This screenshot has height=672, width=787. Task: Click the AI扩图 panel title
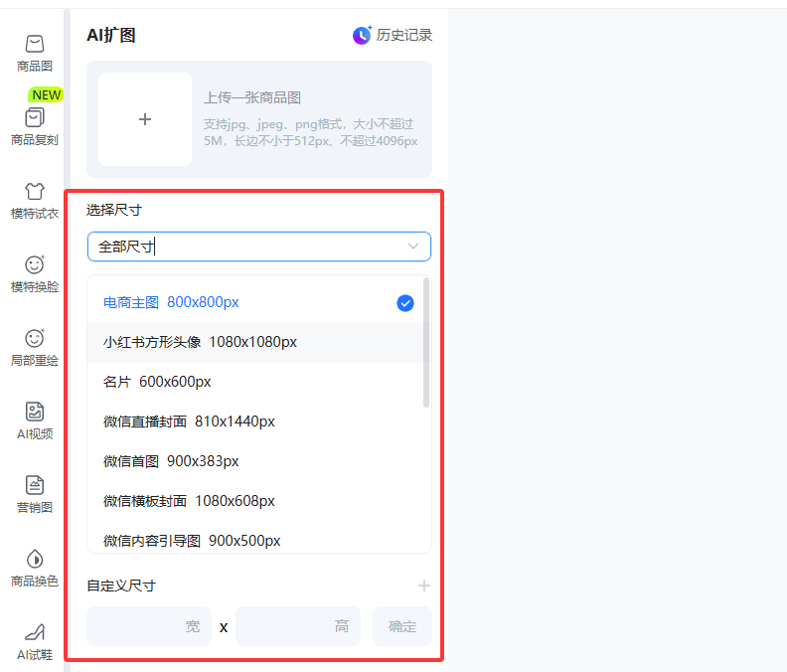pyautogui.click(x=111, y=35)
